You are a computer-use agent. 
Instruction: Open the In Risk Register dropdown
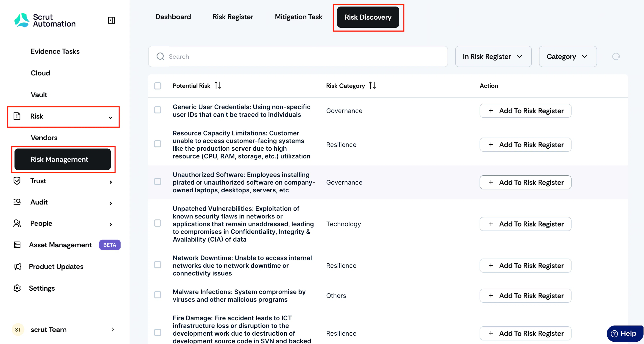pyautogui.click(x=493, y=57)
